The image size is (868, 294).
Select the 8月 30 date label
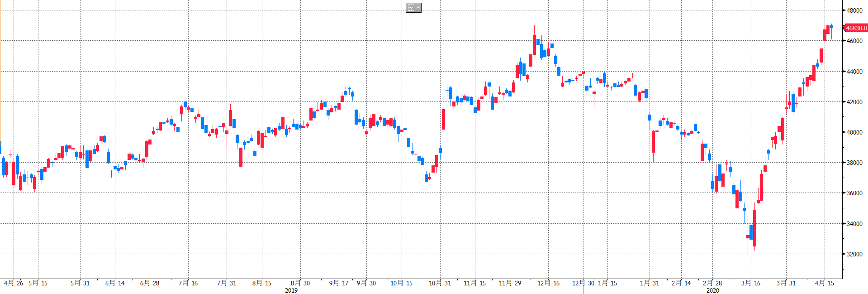point(300,283)
